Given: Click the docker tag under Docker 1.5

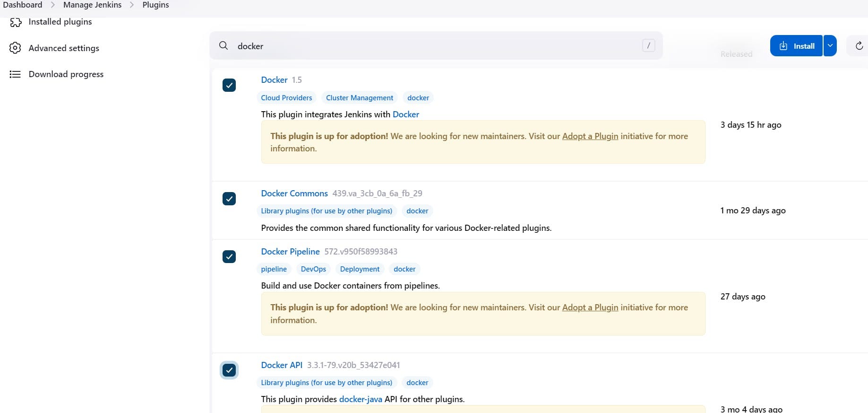Looking at the screenshot, I should [x=418, y=98].
